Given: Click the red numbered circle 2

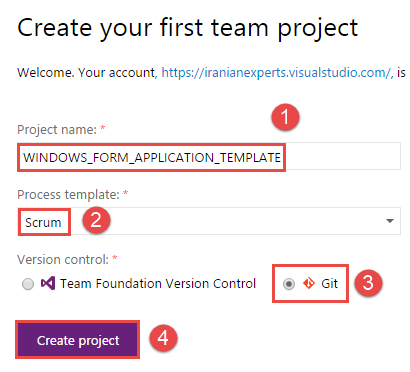Looking at the screenshot, I should tap(96, 220).
